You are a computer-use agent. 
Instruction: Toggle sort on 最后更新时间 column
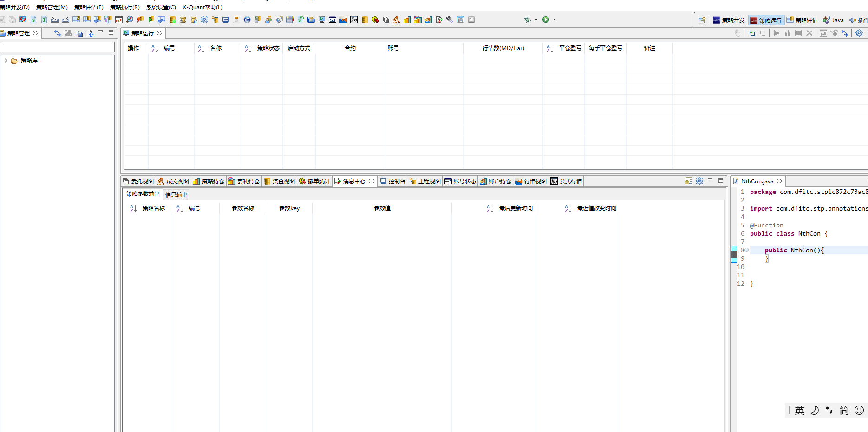490,209
